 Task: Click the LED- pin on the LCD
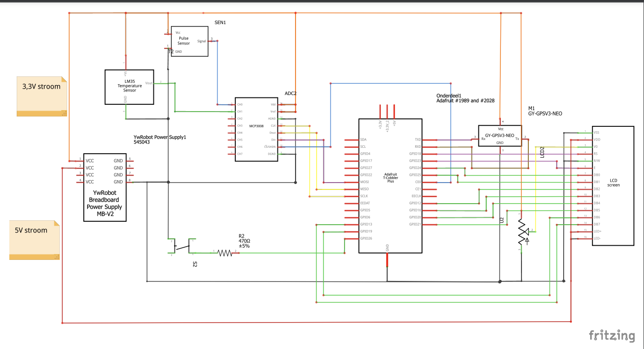(x=586, y=238)
